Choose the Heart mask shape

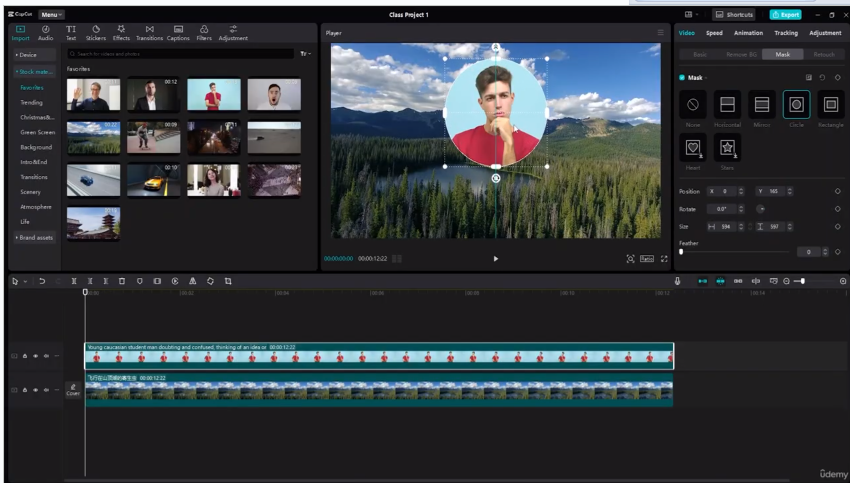tap(692, 148)
